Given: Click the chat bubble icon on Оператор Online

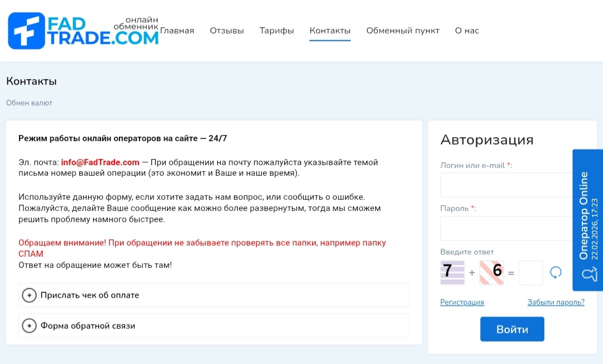Looking at the screenshot, I should [x=588, y=275].
